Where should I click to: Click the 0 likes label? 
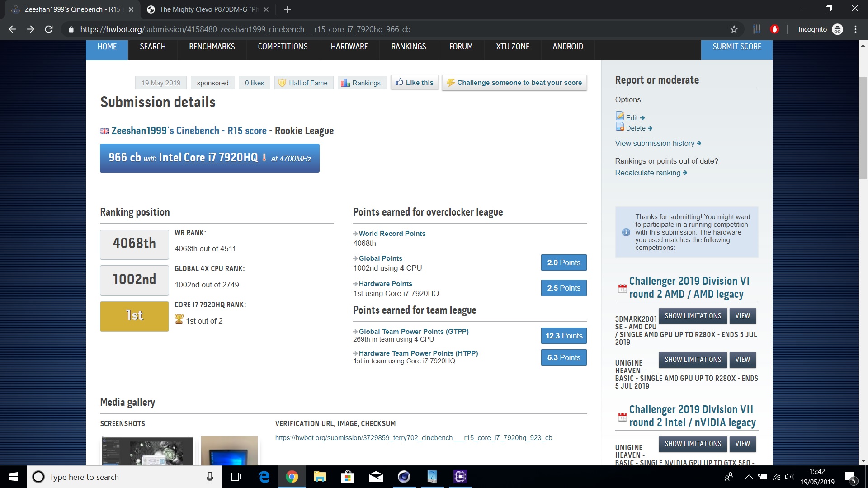pyautogui.click(x=255, y=83)
